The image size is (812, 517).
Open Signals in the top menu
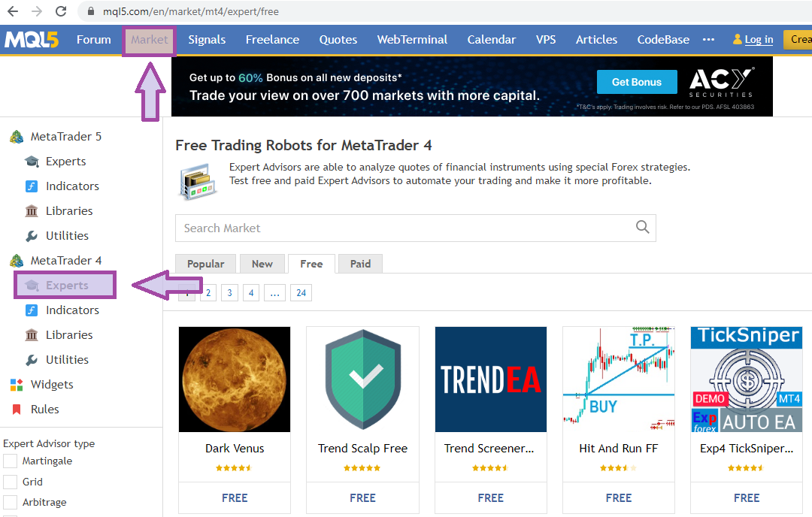click(x=207, y=40)
